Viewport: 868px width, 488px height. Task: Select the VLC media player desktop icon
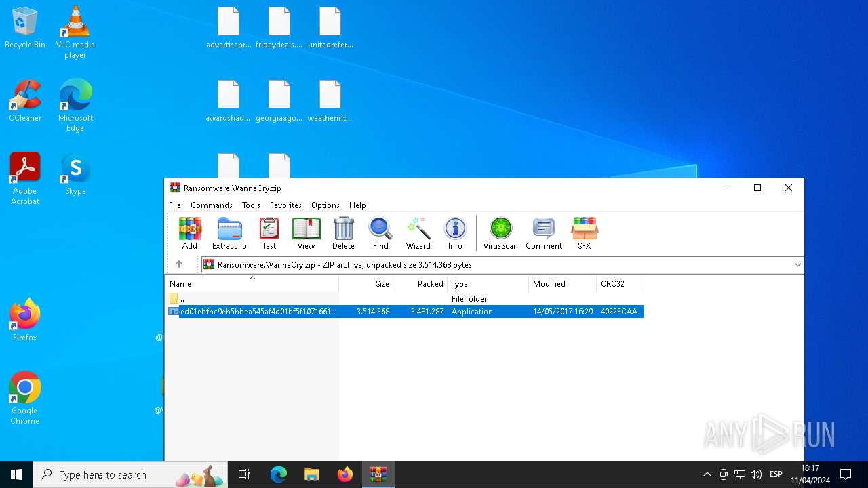point(75,32)
